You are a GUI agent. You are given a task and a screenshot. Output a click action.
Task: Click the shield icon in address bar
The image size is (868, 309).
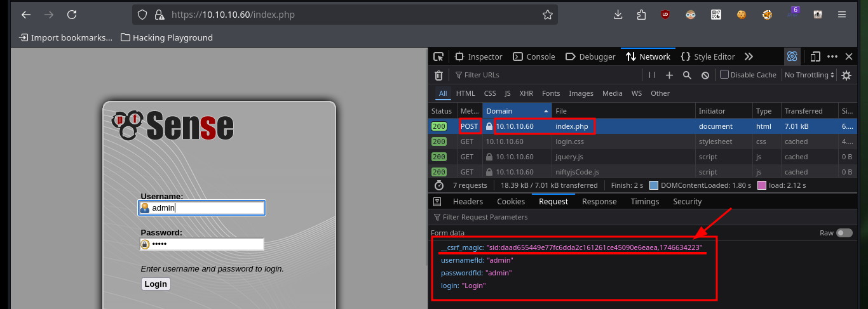(x=142, y=15)
